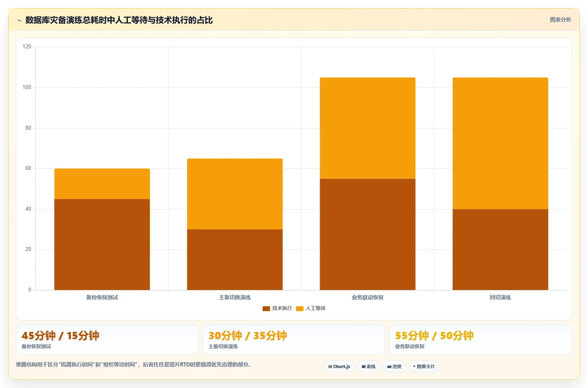Screen dimensions: 588x388
Task: Click the y-axis value 120
Action: click(27, 47)
